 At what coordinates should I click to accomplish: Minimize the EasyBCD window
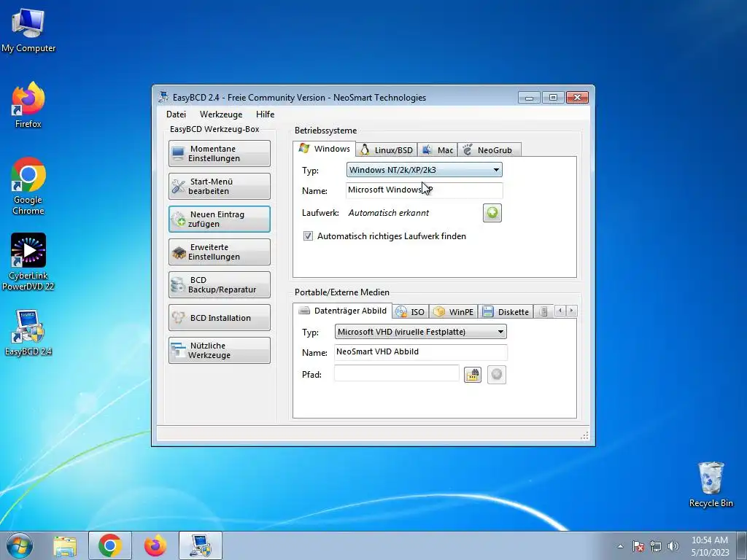pyautogui.click(x=530, y=97)
